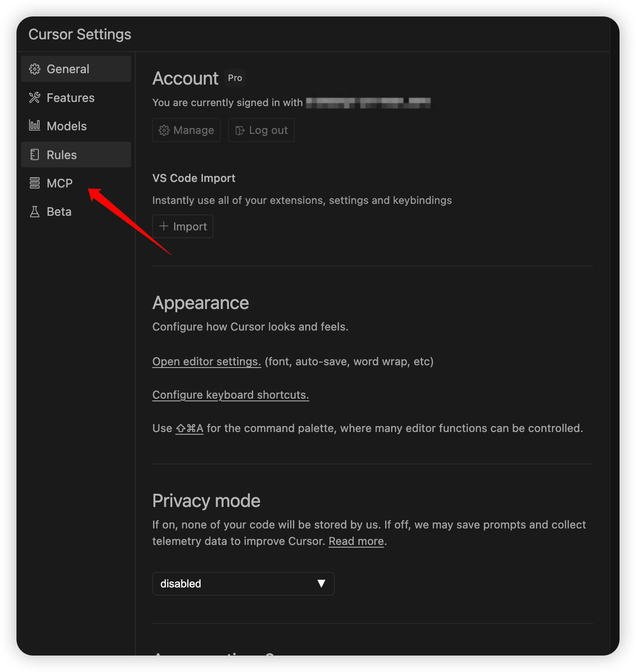
Task: Click the tools icon beside Features
Action: pos(35,97)
